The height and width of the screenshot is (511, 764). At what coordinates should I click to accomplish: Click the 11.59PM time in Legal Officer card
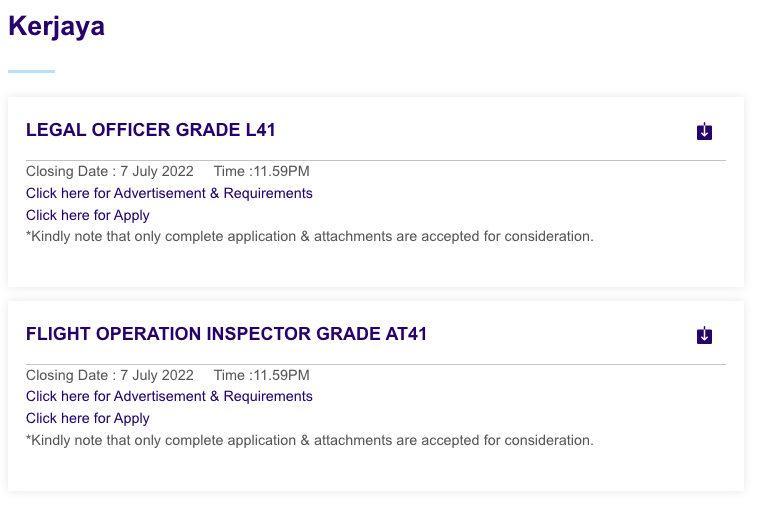point(262,171)
